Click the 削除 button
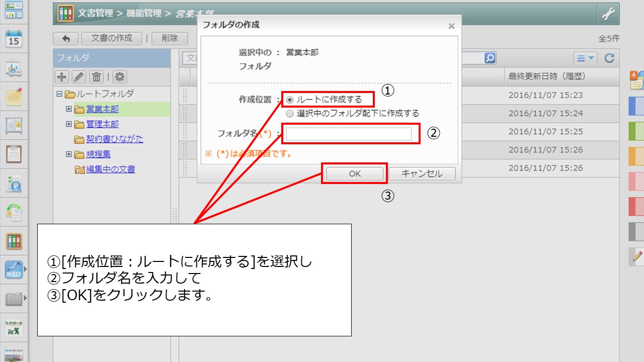This screenshot has width=644, height=362. pyautogui.click(x=170, y=38)
